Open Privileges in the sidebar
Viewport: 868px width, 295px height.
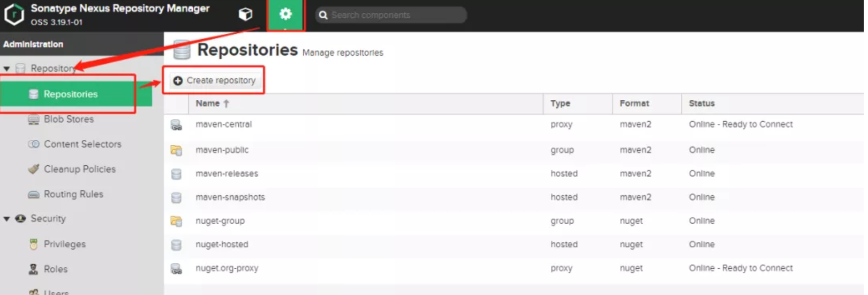65,244
